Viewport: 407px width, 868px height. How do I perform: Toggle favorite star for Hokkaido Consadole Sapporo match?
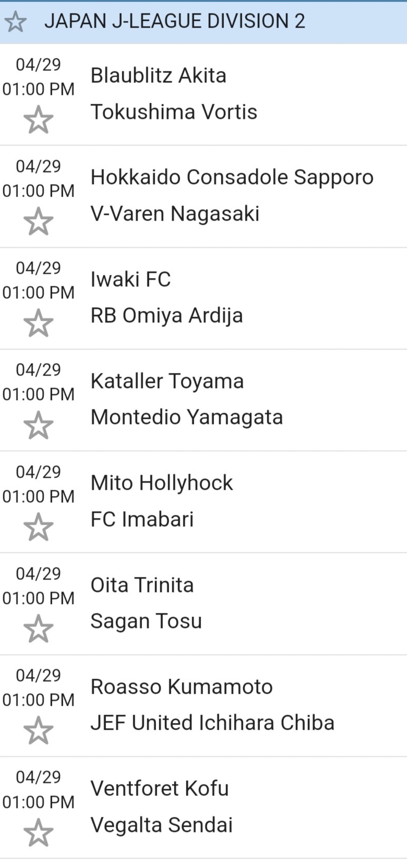39,222
